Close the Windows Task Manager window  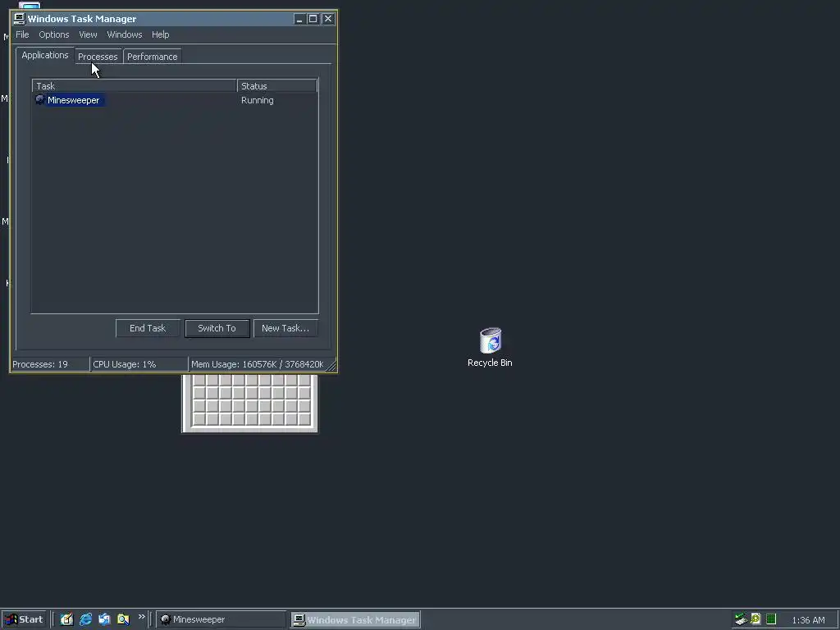click(328, 19)
